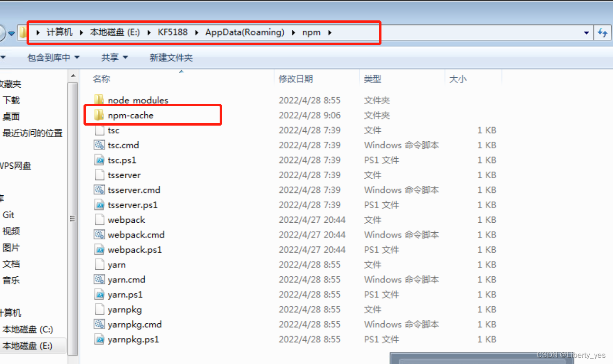Viewport: 613px width, 364px height.
Task: Click the date 2022/4/28 9:06 for npm-cache
Action: 309,115
